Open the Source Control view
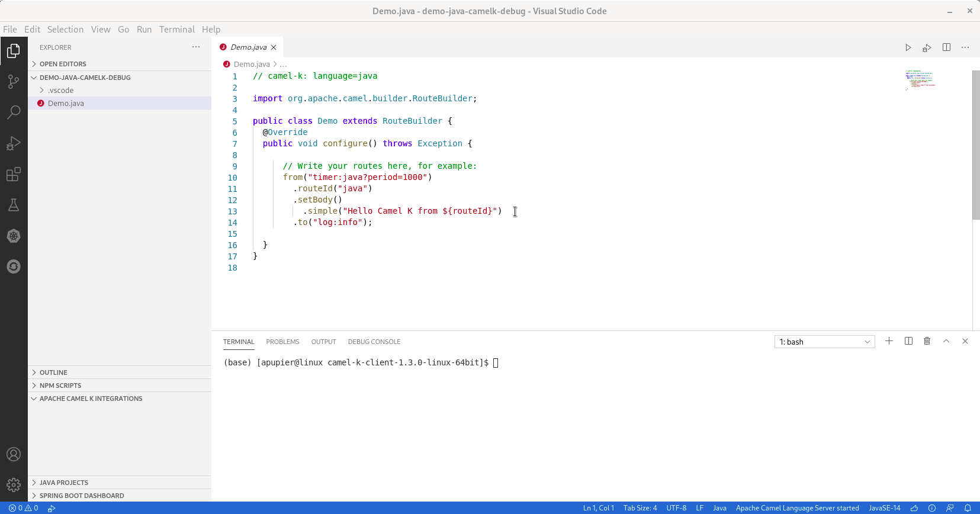 (14, 82)
